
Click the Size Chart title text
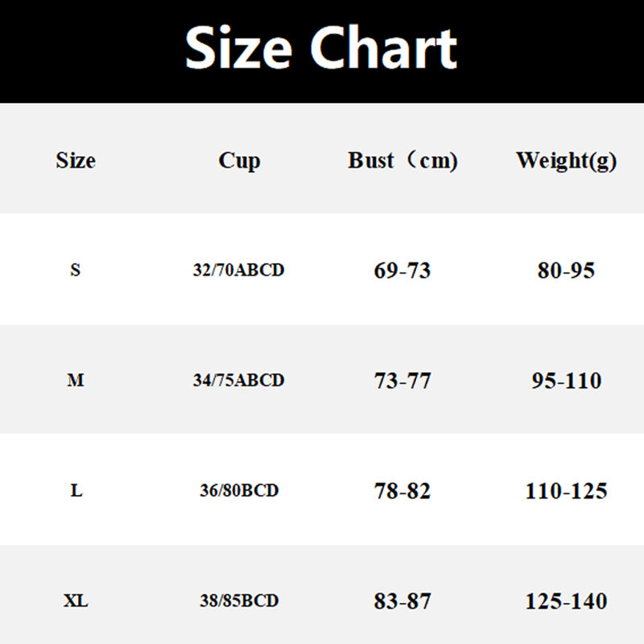pyautogui.click(x=322, y=48)
